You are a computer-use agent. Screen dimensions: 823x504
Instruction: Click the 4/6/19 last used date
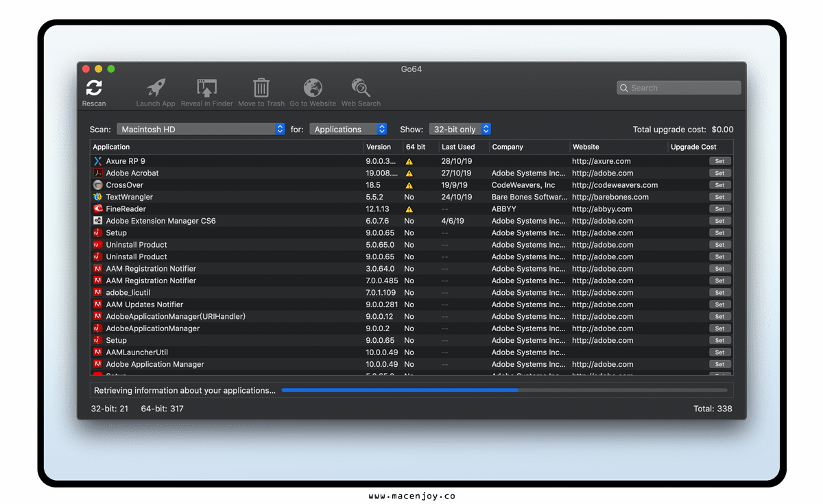tap(453, 221)
